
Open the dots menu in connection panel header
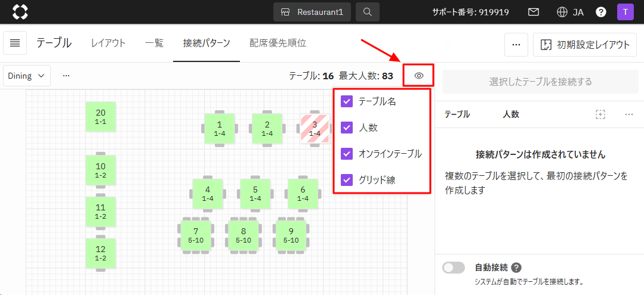(x=629, y=114)
